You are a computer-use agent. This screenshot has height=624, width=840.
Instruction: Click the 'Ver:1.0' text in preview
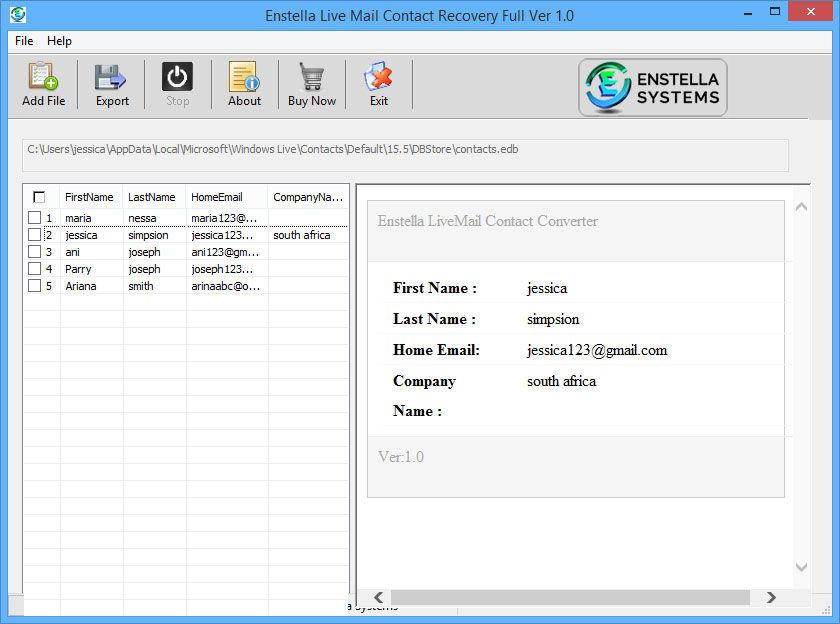click(401, 457)
